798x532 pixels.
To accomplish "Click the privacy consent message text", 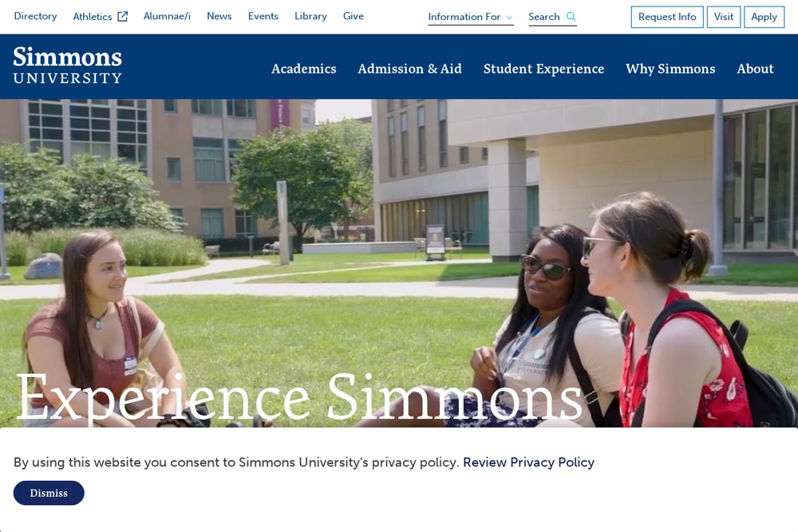I will [236, 463].
